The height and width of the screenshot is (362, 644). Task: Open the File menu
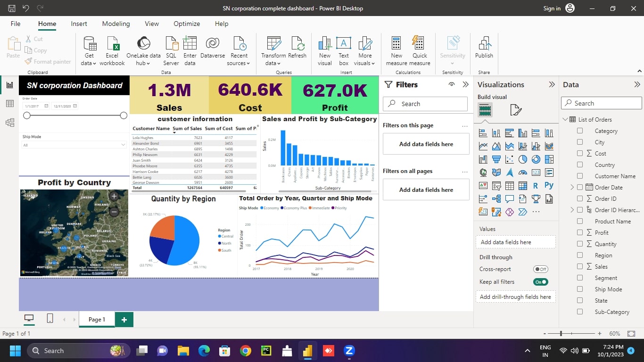pos(16,24)
